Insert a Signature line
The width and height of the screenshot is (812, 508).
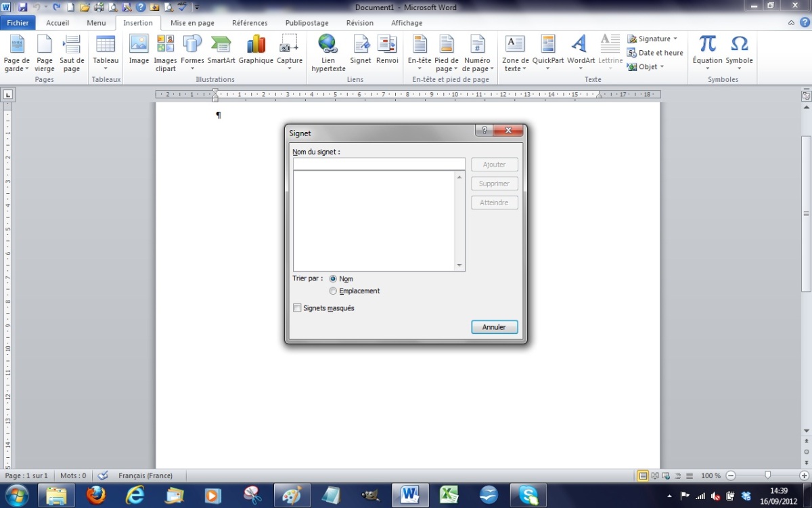(652, 39)
